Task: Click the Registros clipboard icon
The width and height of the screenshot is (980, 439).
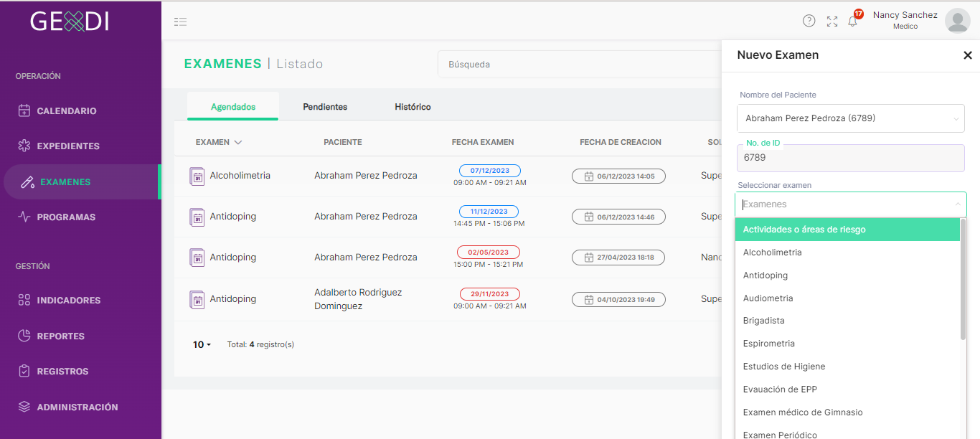Action: point(24,371)
